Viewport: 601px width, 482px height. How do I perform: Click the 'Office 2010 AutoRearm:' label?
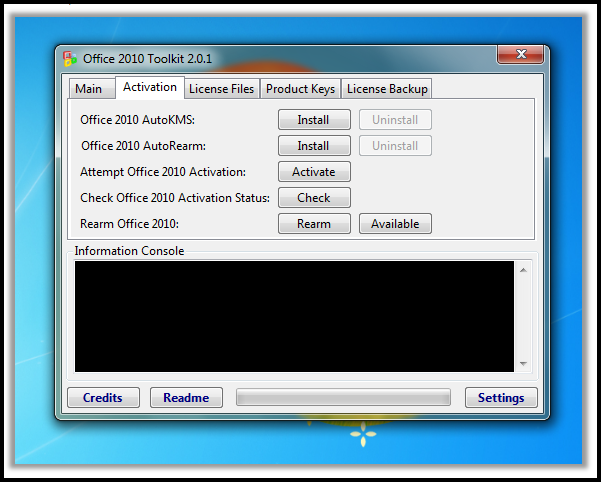[143, 146]
